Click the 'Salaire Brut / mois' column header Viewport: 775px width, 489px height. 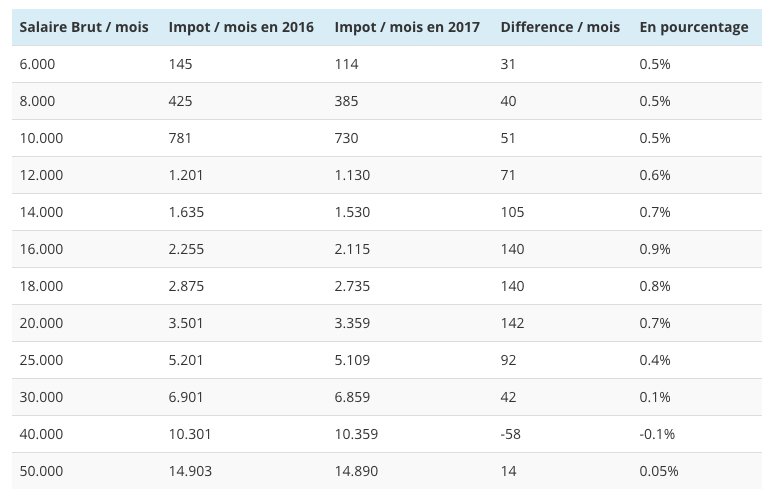click(x=84, y=27)
